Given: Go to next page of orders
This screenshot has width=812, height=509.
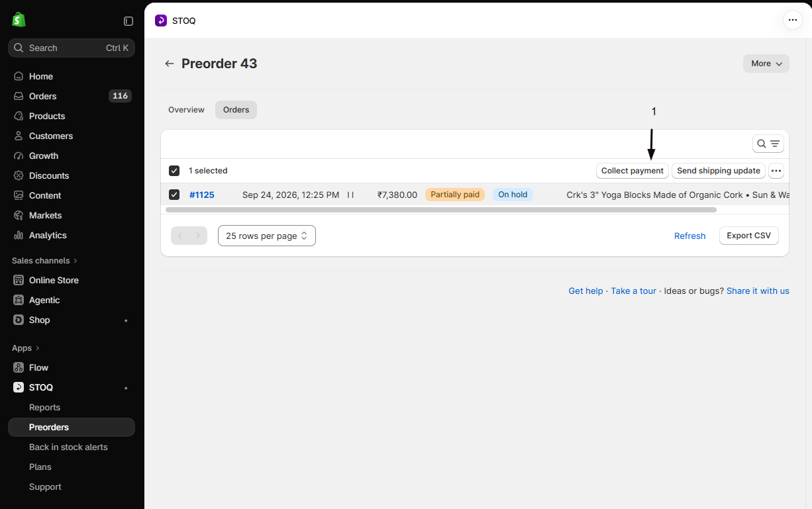Looking at the screenshot, I should [x=198, y=236].
